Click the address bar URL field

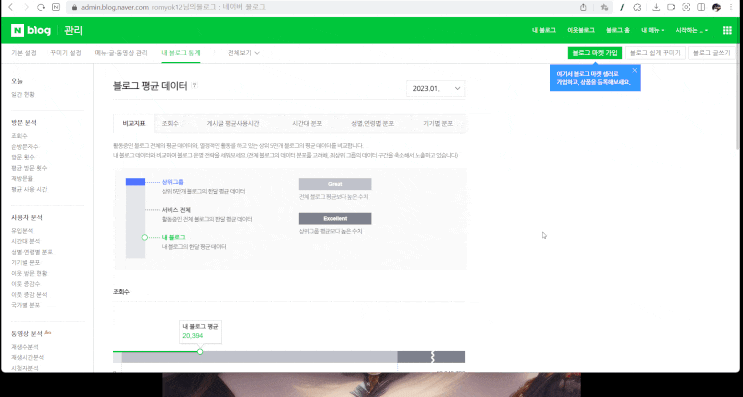(322, 7)
